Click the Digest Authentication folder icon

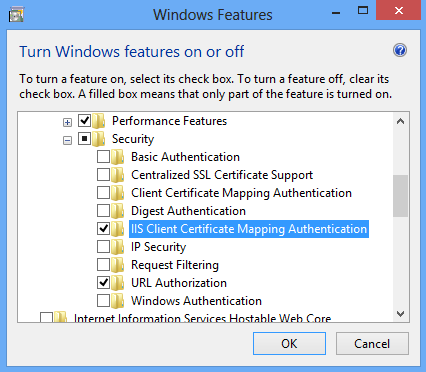coord(118,211)
